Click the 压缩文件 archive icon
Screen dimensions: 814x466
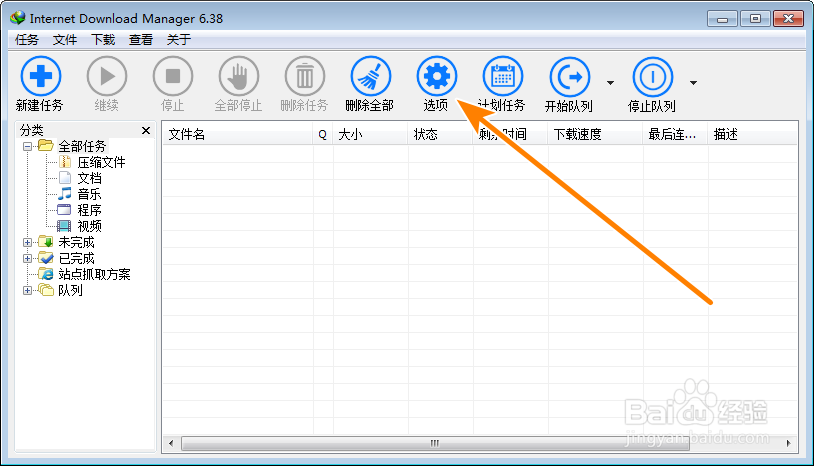pyautogui.click(x=65, y=162)
